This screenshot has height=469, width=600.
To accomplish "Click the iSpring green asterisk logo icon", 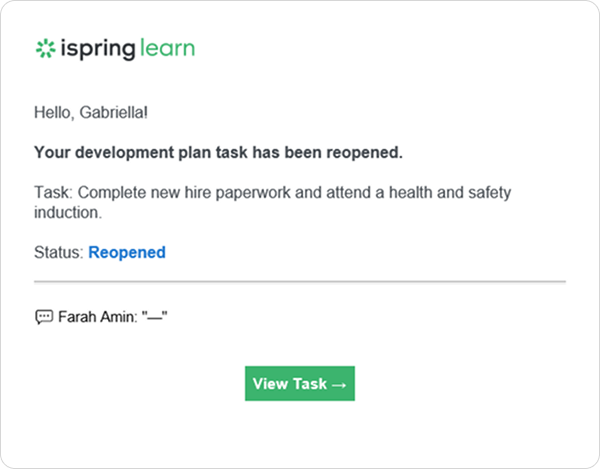I will (x=44, y=48).
